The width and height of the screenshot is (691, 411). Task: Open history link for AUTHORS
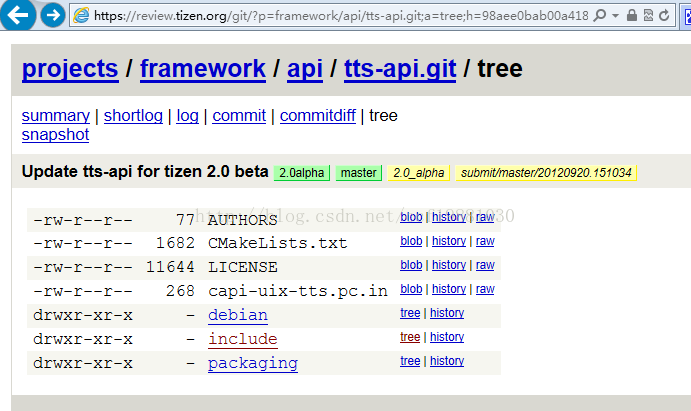449,217
